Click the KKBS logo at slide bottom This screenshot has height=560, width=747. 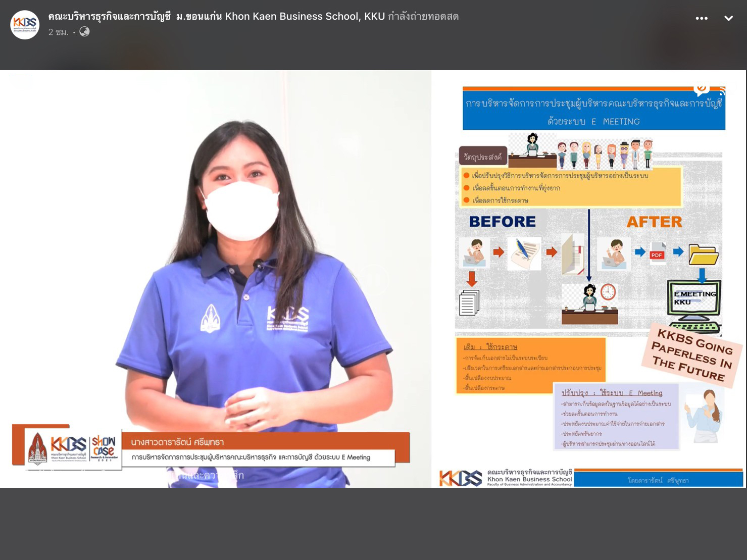click(461, 478)
